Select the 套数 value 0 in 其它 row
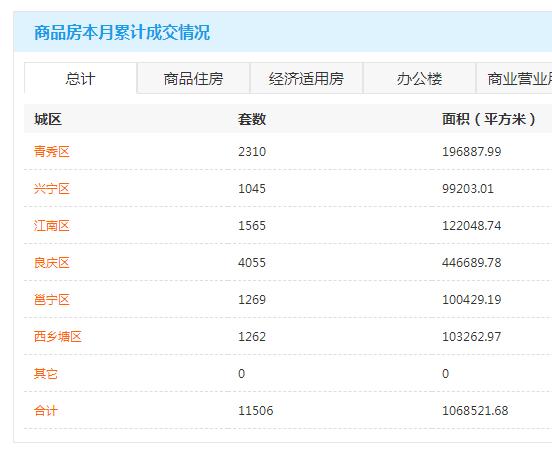This screenshot has height=452, width=552. 242,373
